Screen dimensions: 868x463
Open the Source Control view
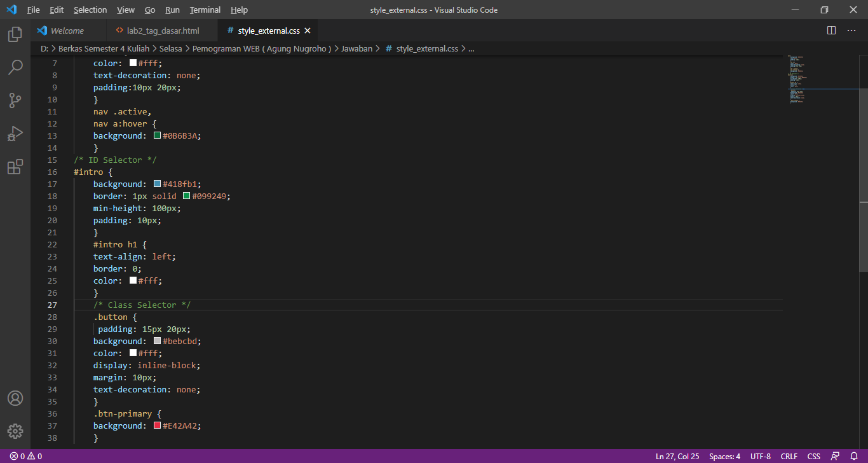pos(15,100)
